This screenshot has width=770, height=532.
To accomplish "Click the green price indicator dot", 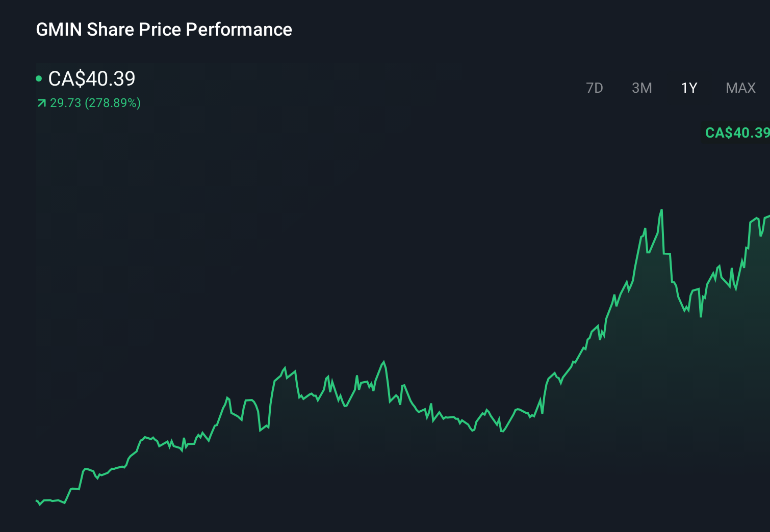I will click(39, 79).
